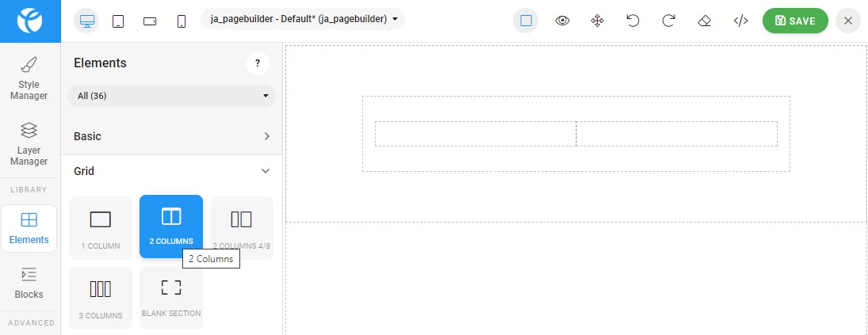Click the move/fullscreen arrows icon

598,21
